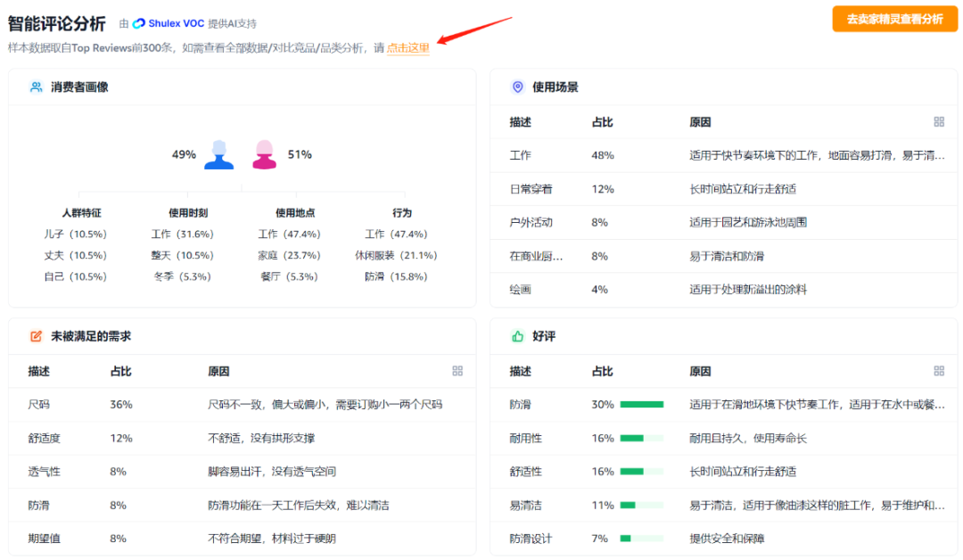
Task: Select the 日常穿着 row
Action: coord(723,188)
